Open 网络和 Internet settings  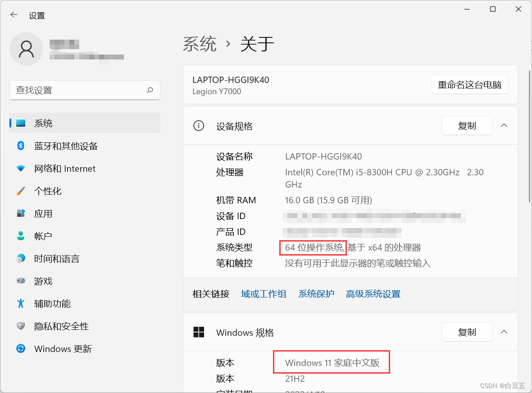click(x=85, y=168)
